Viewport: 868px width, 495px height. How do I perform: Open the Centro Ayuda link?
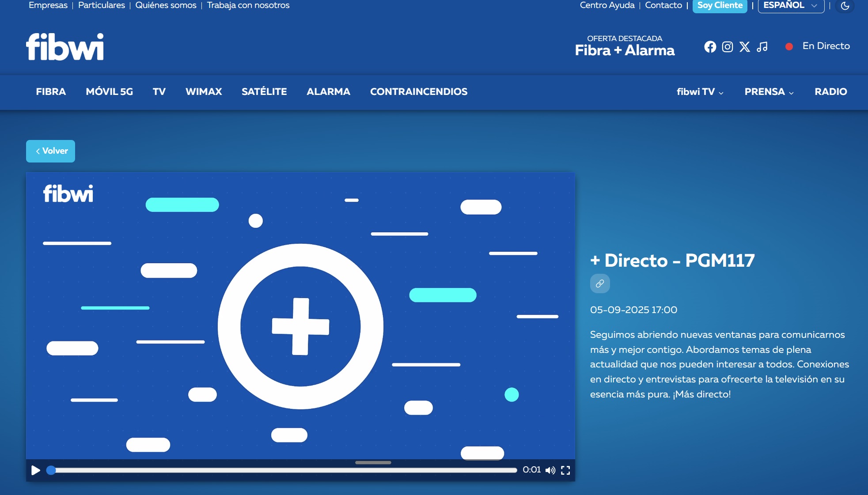pos(607,5)
